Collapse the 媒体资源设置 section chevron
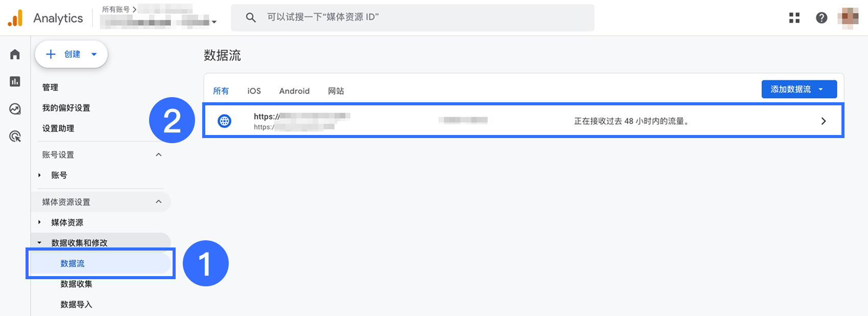Screen dimensions: 868x316 (x=158, y=201)
